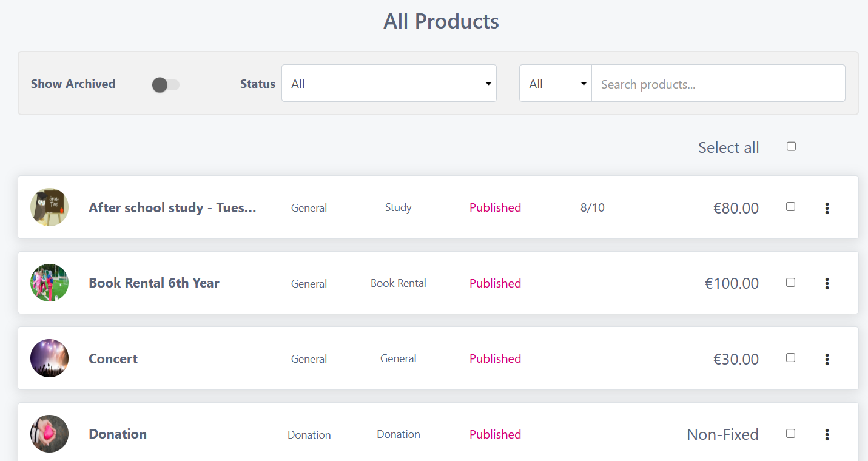868x461 pixels.
Task: Open the three-dot menu for Book Rental 6th Year
Action: (x=827, y=283)
